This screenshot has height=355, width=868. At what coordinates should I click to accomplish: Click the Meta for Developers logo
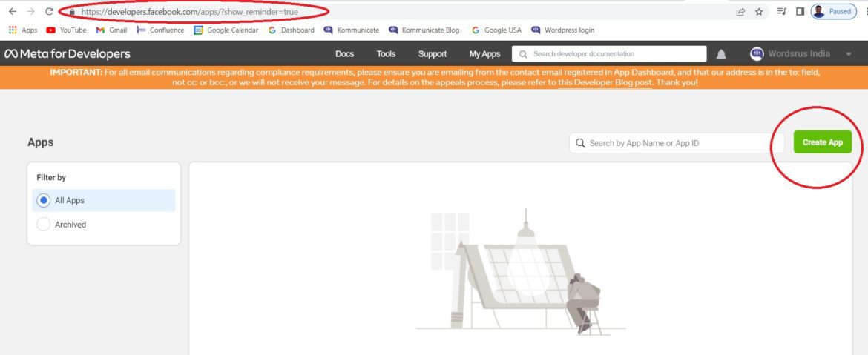[68, 54]
